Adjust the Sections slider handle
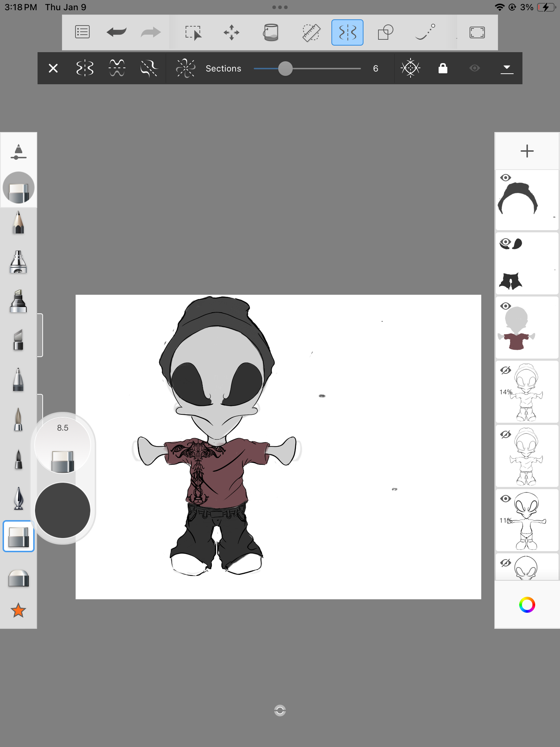The image size is (560, 747). click(285, 69)
